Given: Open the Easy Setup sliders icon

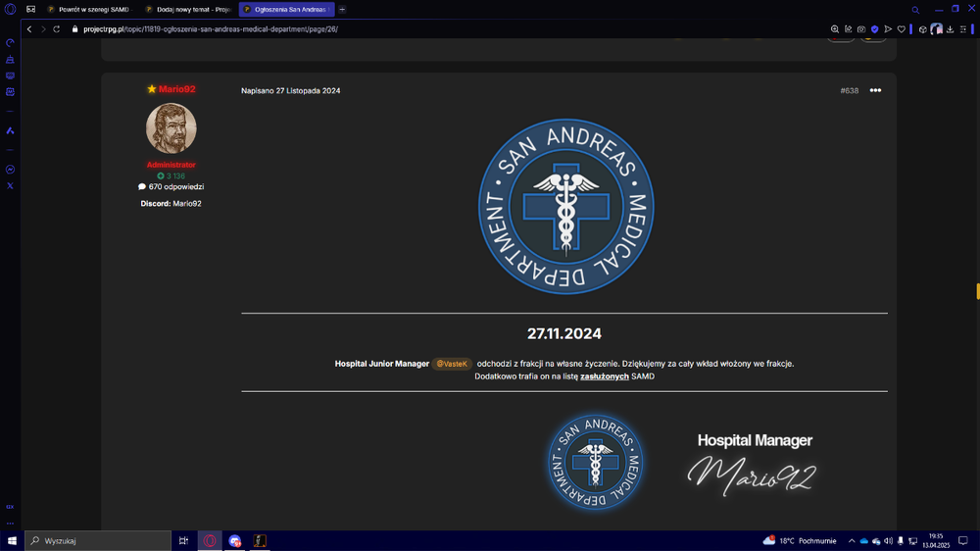Looking at the screenshot, I should (x=963, y=29).
